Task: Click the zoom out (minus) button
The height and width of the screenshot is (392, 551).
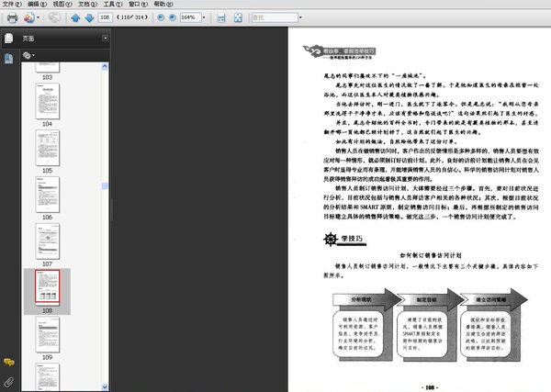Action: [161, 17]
